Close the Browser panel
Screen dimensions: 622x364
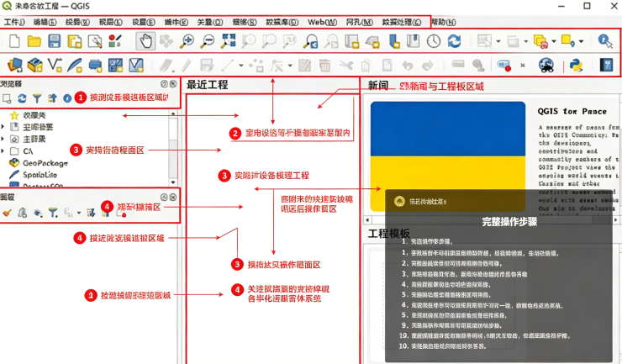173,84
